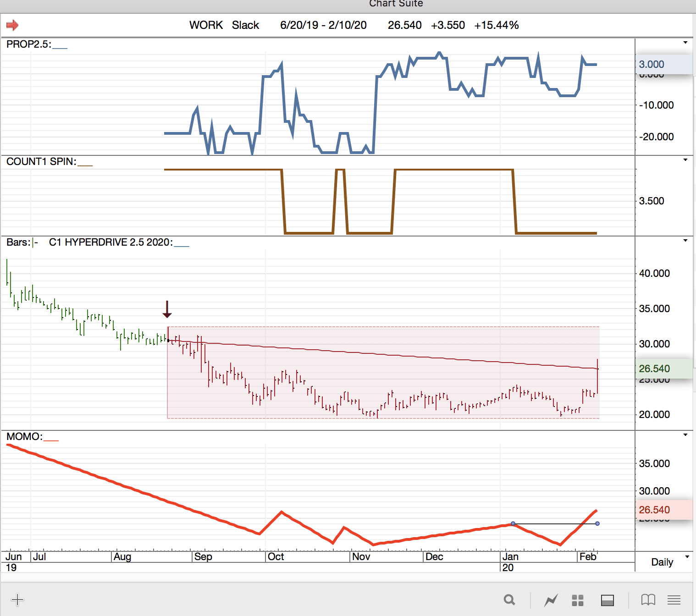Expand the COUNT1 SPIN panel dropdown arrow
Screen dimensions: 696x616
tap(685, 160)
